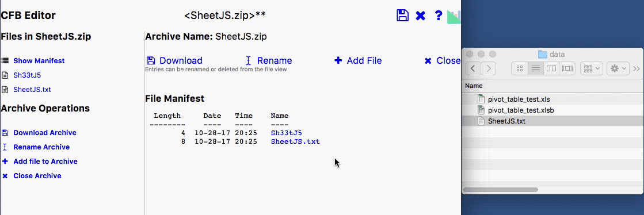Open help via the question mark icon

(438, 16)
